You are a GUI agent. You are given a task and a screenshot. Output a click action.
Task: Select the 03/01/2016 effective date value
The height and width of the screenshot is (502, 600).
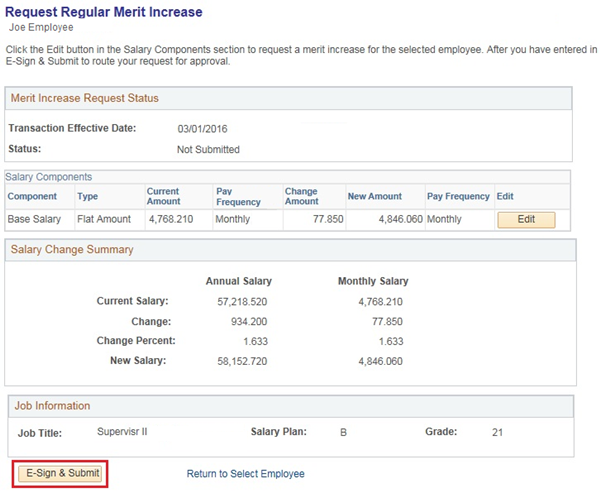207,129
